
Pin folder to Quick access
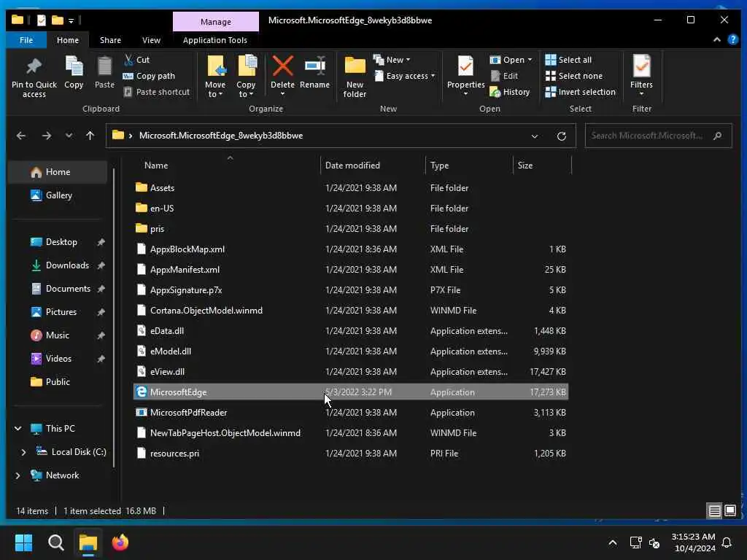click(34, 77)
